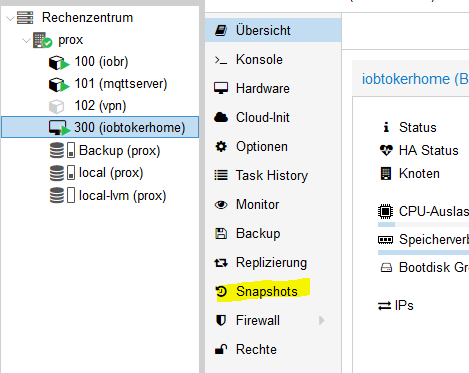The image size is (469, 373).
Task: Select container 100 (iobr)
Action: pyautogui.click(x=100, y=62)
